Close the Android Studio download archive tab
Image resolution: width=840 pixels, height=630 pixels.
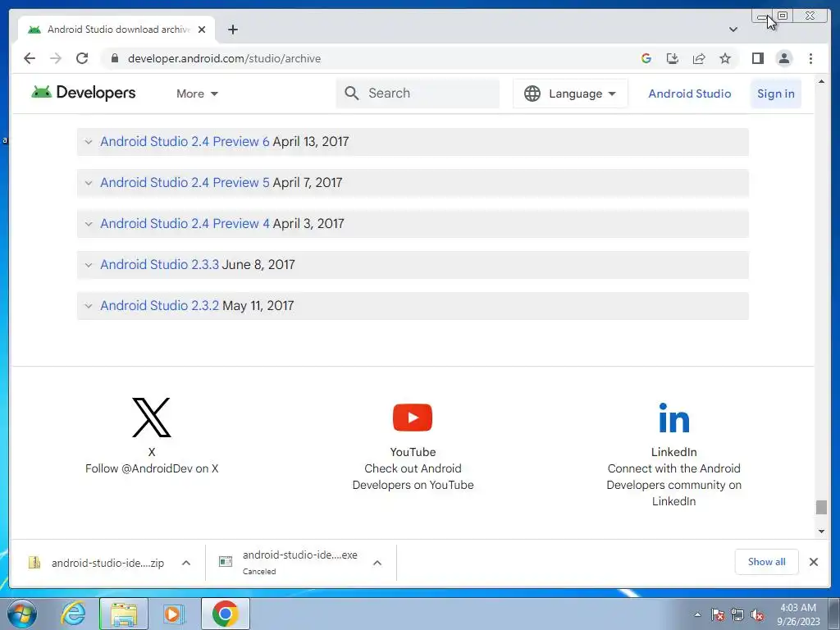tap(202, 30)
